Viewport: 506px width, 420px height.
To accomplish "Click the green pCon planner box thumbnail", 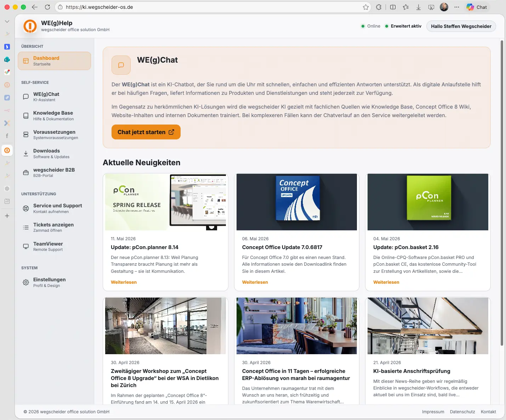I will coord(428,202).
